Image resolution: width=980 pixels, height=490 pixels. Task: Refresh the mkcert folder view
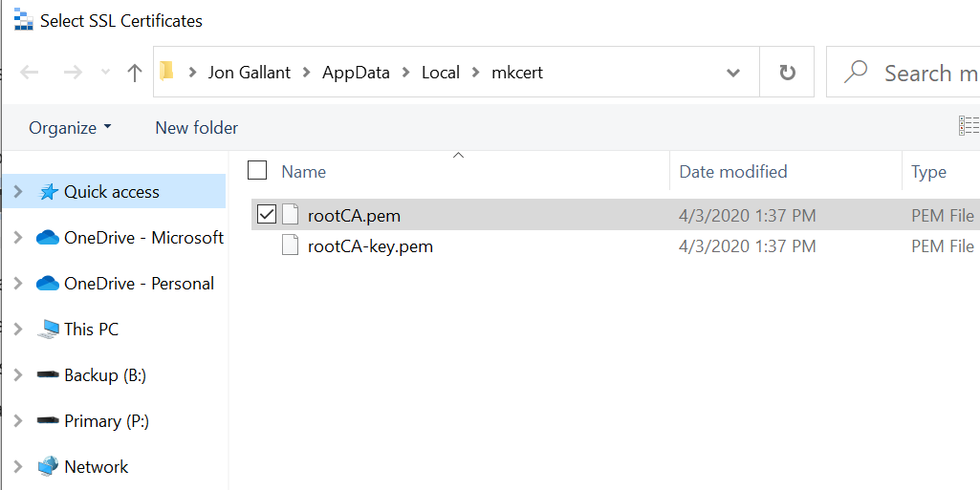(x=788, y=73)
